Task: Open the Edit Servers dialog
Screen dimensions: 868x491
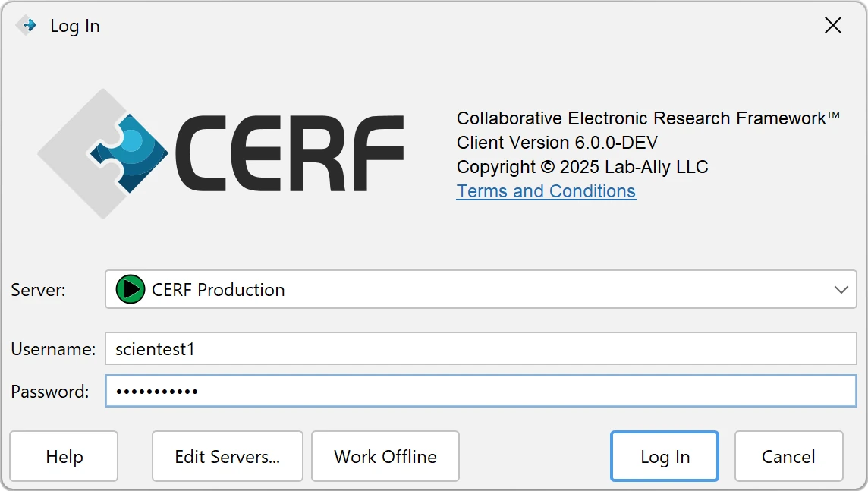Action: tap(227, 456)
